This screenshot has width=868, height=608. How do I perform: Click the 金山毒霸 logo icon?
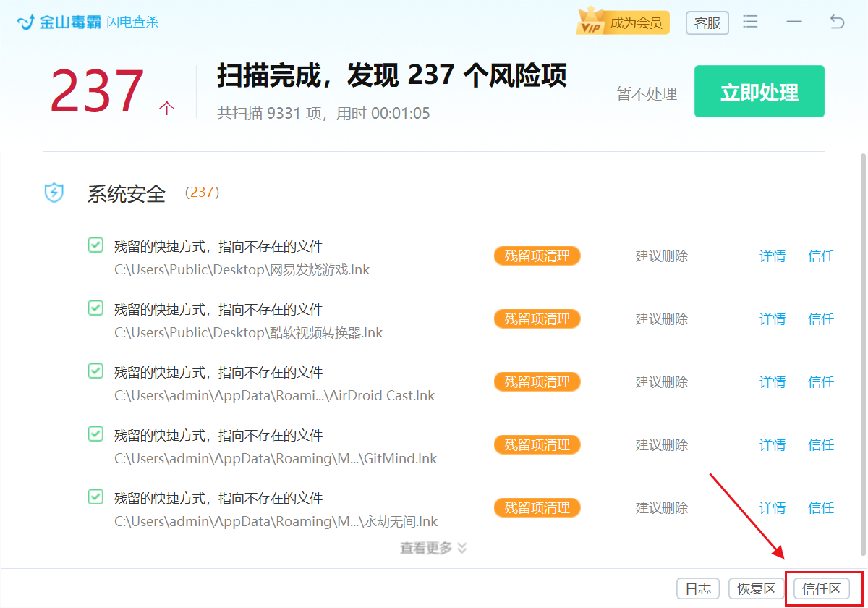pyautogui.click(x=26, y=22)
